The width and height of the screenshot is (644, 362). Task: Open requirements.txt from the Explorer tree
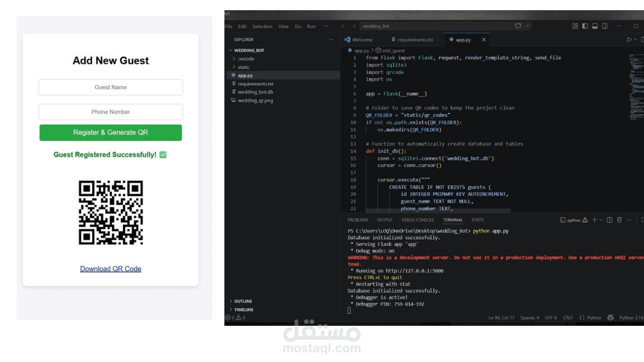coord(282,84)
